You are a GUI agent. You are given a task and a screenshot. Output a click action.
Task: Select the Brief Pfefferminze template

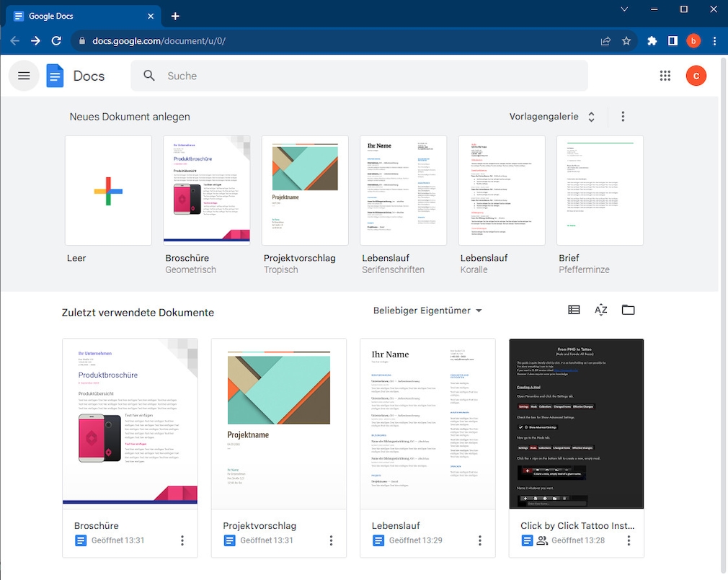(600, 191)
